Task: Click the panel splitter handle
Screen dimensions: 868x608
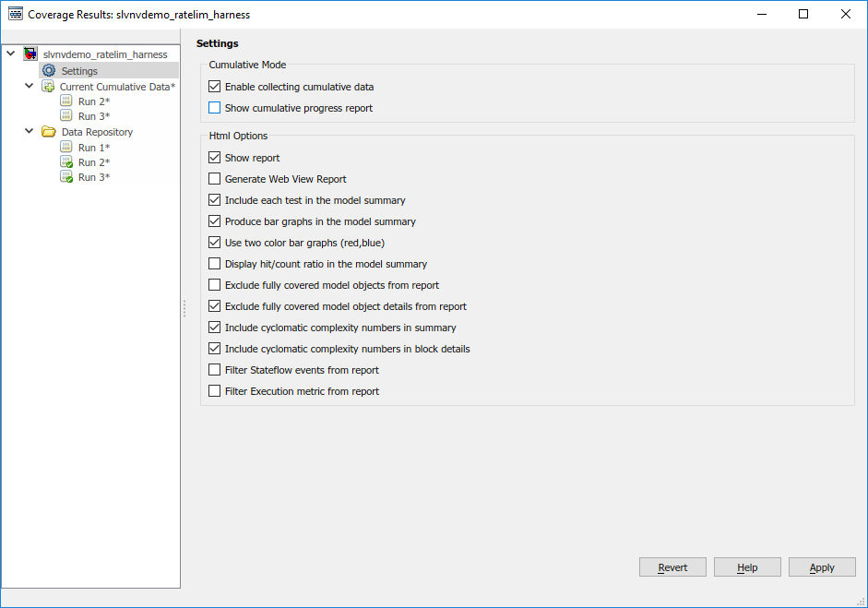Action: pyautogui.click(x=184, y=308)
